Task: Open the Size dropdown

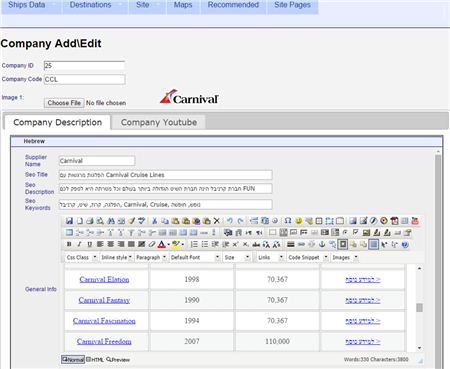Action: point(237,257)
